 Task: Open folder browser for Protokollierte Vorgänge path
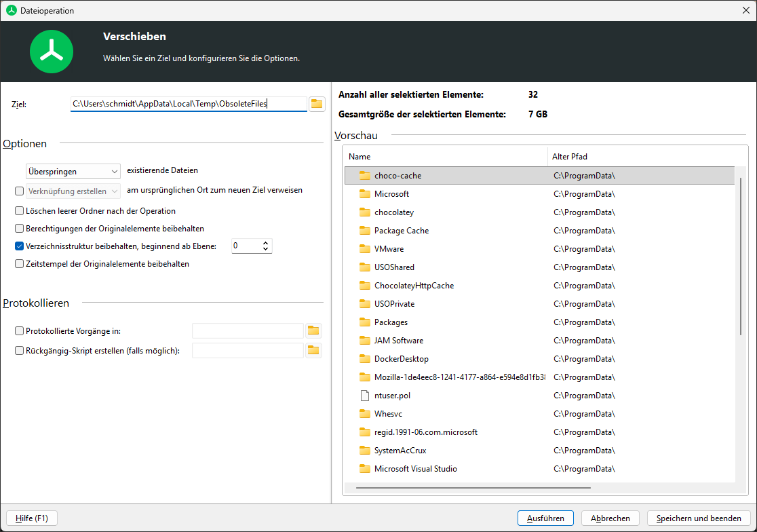coord(313,330)
